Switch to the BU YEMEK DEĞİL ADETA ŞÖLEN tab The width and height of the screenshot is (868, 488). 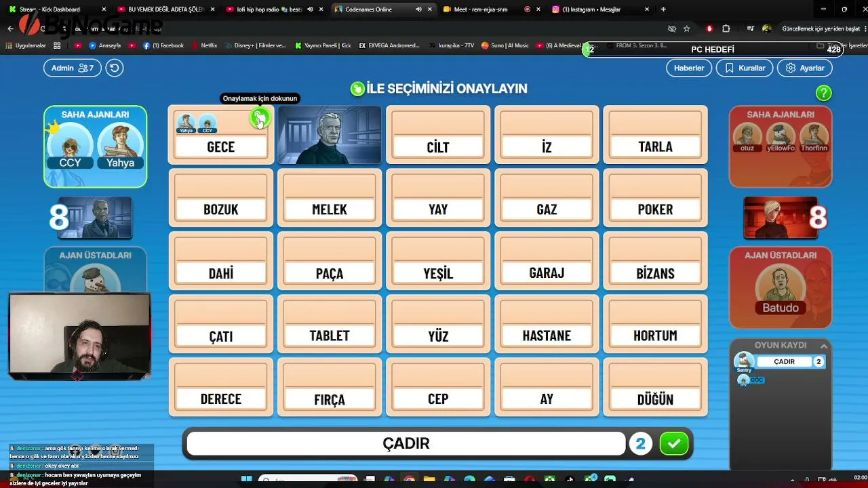(x=165, y=9)
